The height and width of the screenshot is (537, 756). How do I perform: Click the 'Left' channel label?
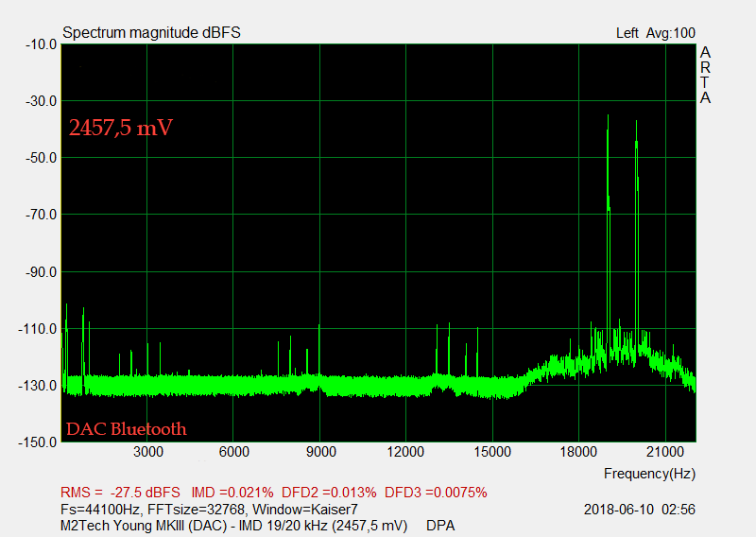(x=627, y=33)
